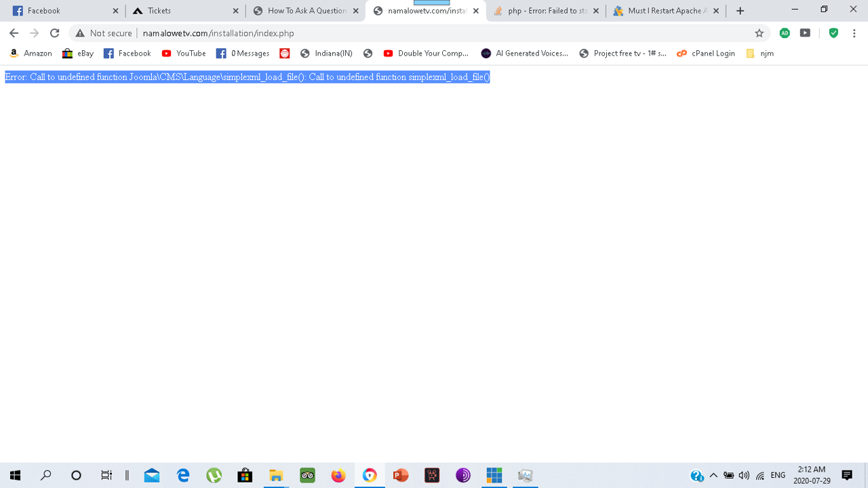Reload the namalowetv.com page
The image size is (868, 488).
click(x=55, y=33)
